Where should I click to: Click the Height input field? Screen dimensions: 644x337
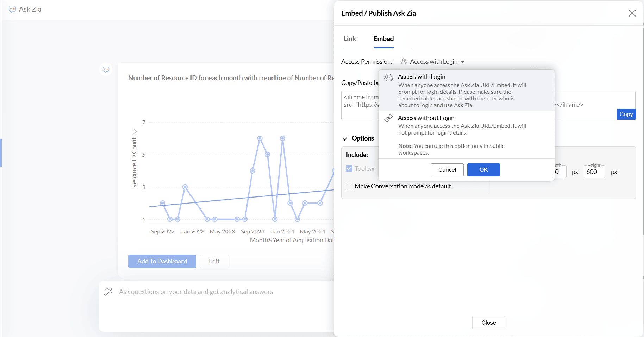[594, 172]
